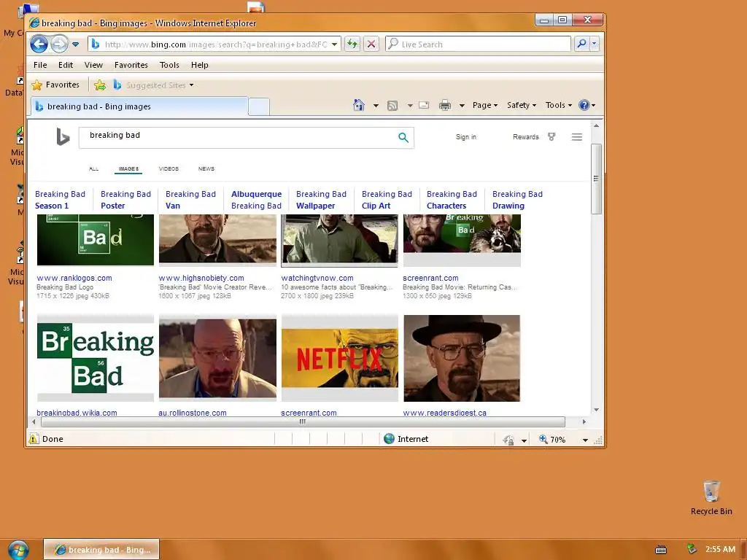This screenshot has width=747, height=560.
Task: Switch to the VIDEOS tab
Action: click(169, 168)
